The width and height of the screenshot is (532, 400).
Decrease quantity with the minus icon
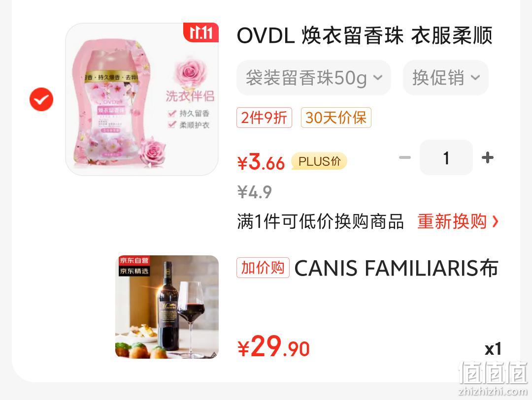click(x=405, y=157)
